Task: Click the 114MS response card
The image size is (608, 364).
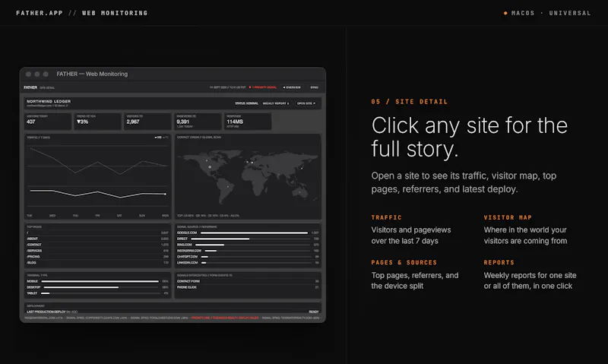Action: pos(248,122)
